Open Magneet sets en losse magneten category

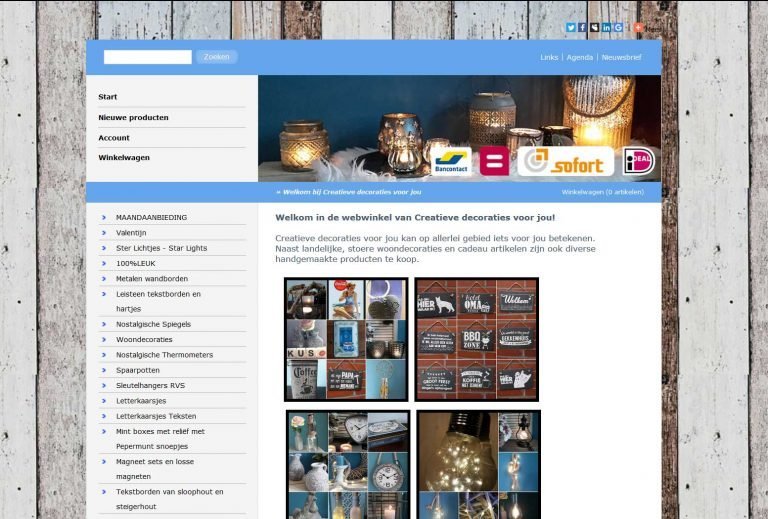155,469
